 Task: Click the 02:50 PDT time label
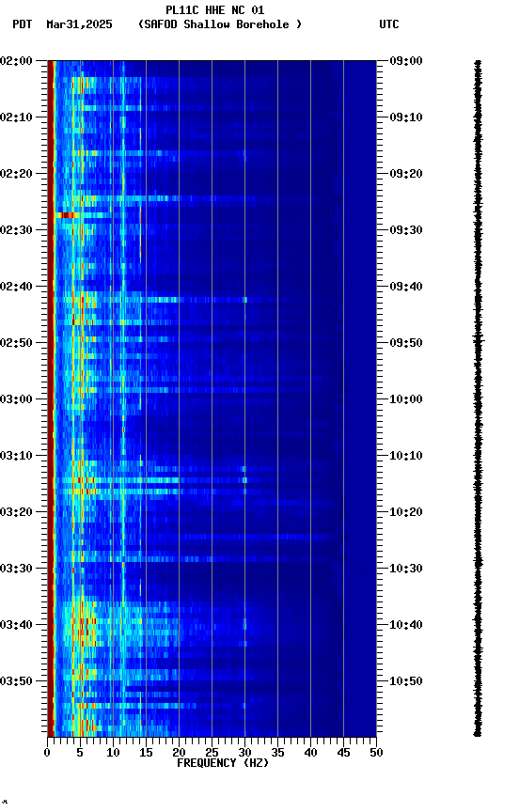16,343
